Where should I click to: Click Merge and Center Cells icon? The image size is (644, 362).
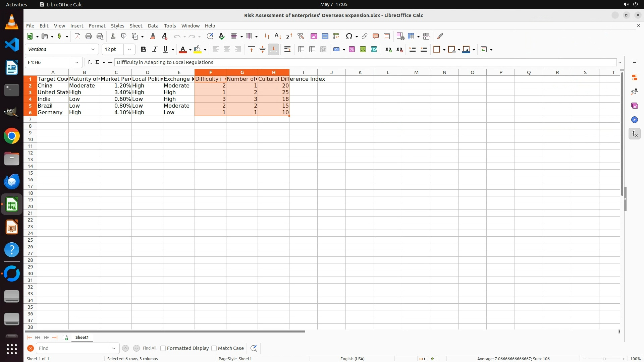click(301, 50)
